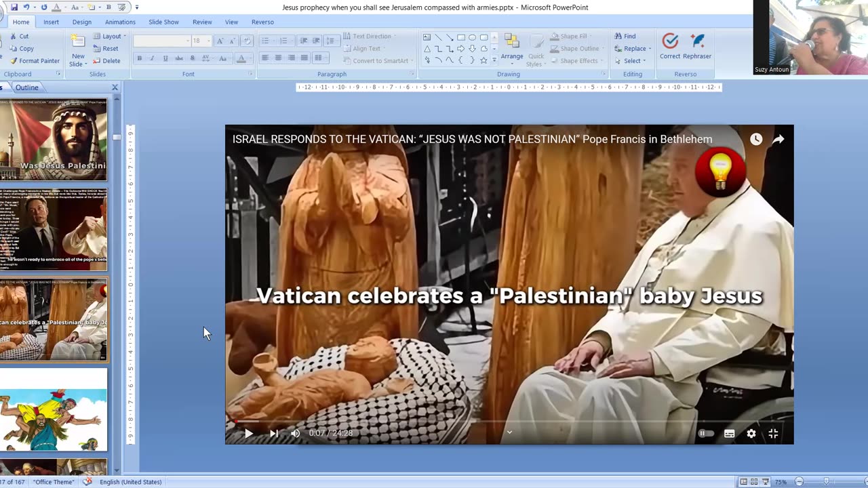Skip to next video
Viewport: 868px width, 488px height.
(x=273, y=433)
